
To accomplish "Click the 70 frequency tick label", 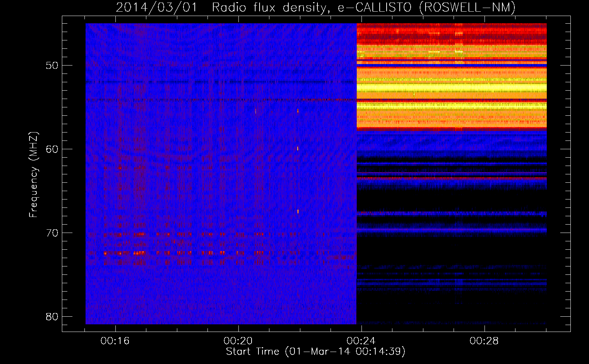I will (x=52, y=233).
